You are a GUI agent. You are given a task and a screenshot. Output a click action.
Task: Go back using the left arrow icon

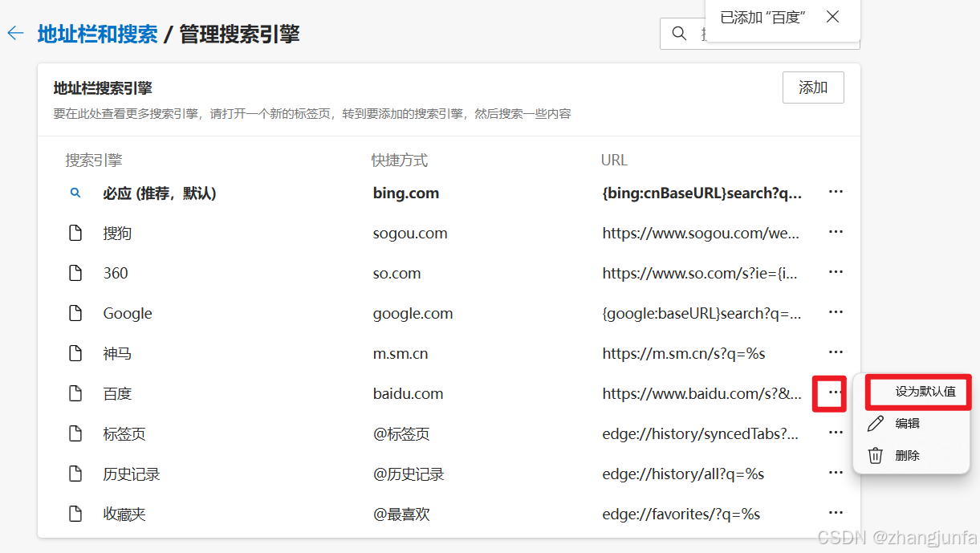click(x=15, y=34)
